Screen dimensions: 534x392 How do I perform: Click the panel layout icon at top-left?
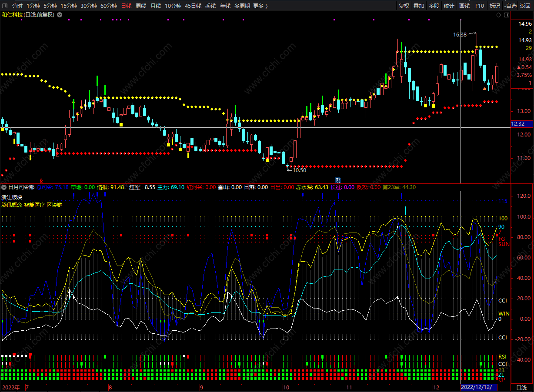tap(5, 6)
